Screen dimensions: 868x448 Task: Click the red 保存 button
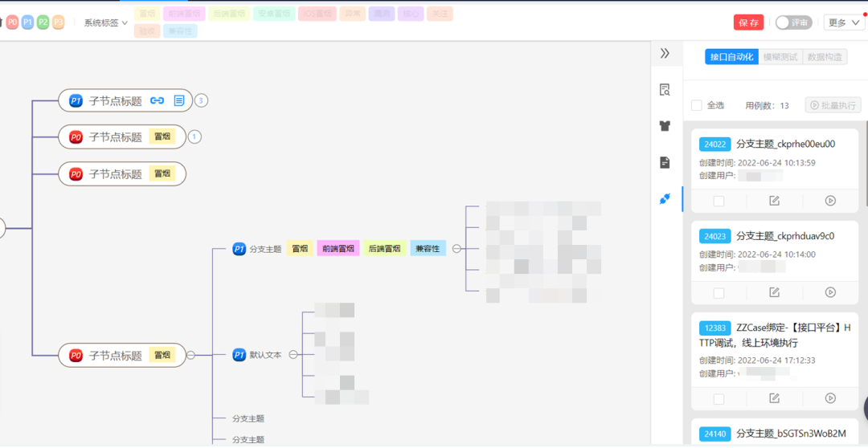click(x=748, y=22)
